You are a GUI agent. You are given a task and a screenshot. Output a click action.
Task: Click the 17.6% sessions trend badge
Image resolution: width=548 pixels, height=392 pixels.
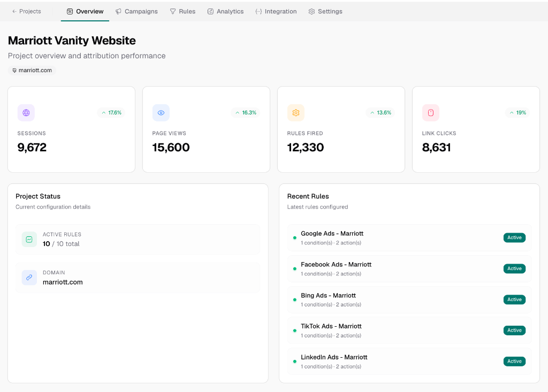[111, 113]
